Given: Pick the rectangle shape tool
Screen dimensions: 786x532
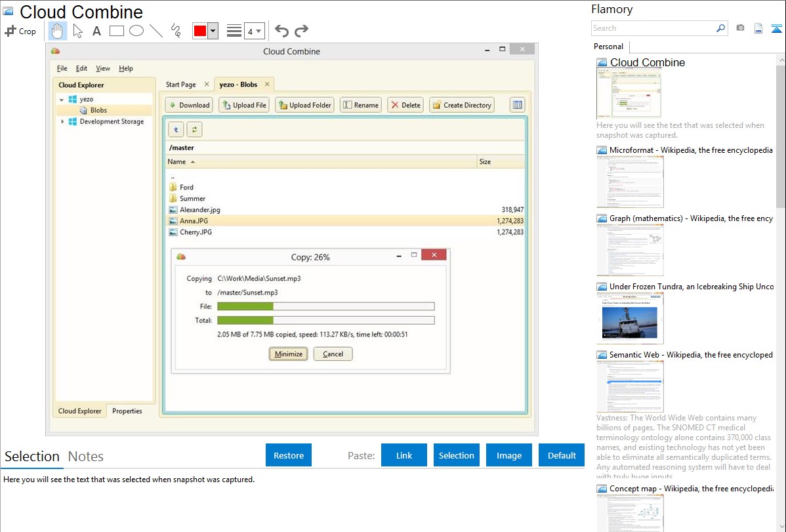Looking at the screenshot, I should pos(117,31).
